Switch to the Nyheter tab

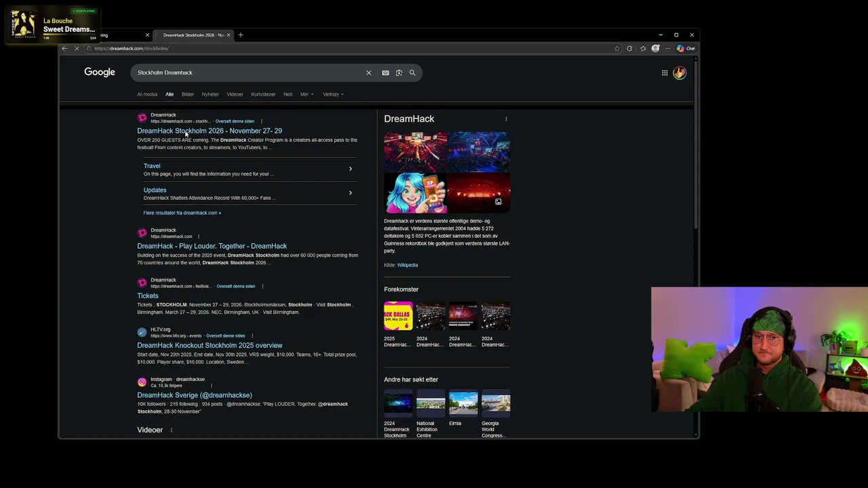pos(210,94)
